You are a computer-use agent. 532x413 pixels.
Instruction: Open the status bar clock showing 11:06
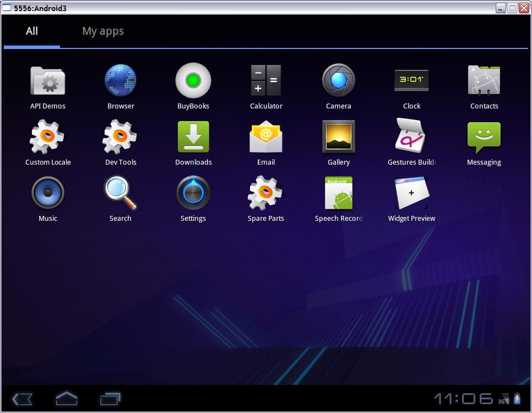tap(463, 399)
